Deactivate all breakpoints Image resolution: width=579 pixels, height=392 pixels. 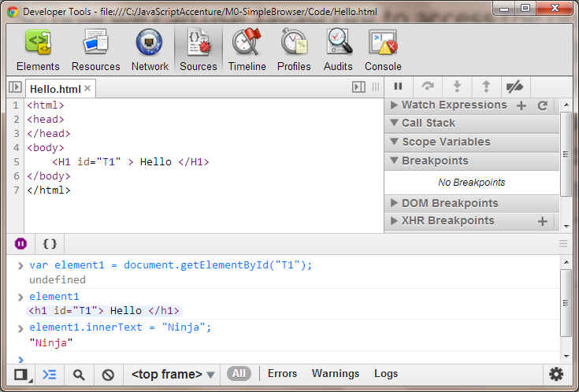point(515,87)
